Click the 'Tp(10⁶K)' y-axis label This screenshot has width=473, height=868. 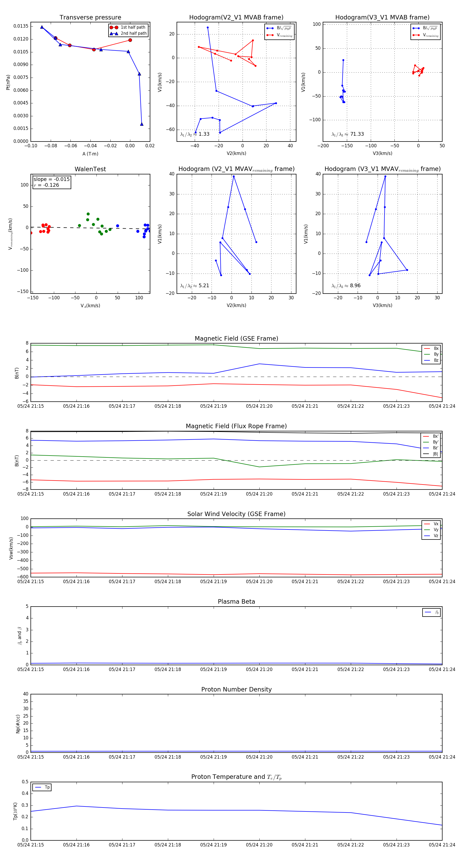[x=15, y=811]
